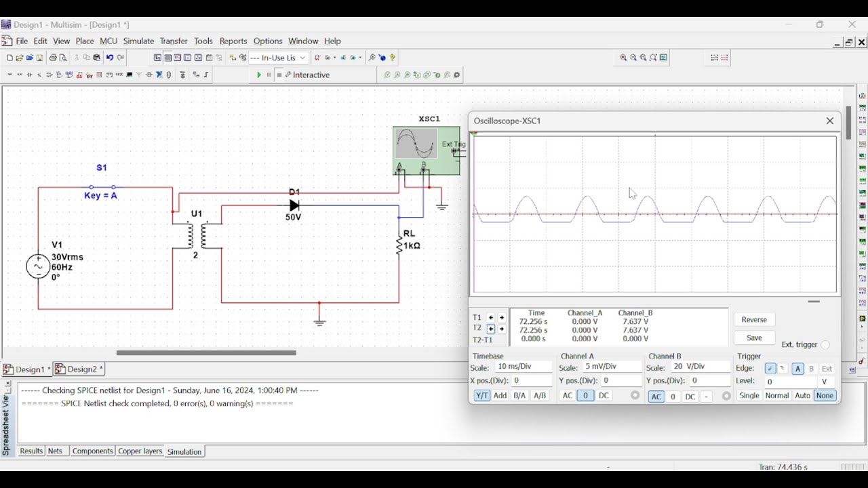
Task: Set Channel A coupling to DC
Action: (604, 396)
